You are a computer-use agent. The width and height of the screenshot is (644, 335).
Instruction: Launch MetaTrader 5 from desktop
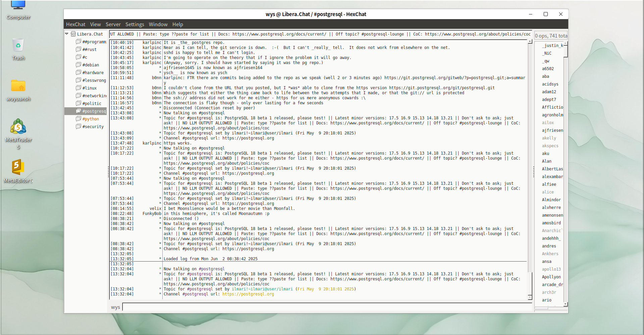click(x=18, y=127)
